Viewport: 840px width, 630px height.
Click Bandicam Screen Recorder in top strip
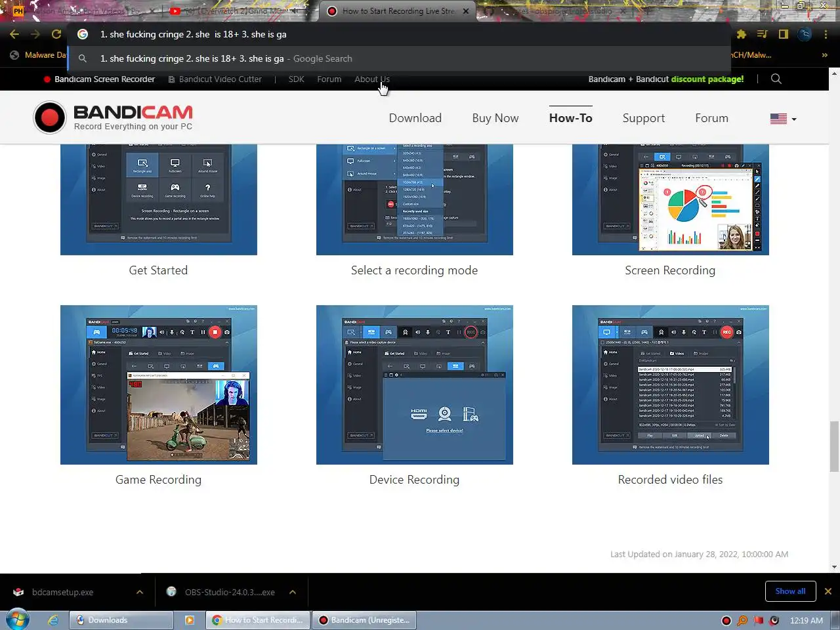coord(99,79)
